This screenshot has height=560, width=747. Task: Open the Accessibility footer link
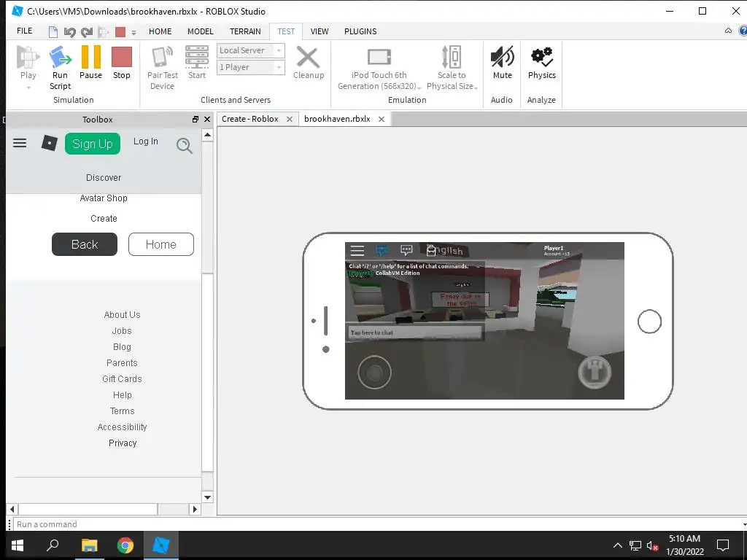coord(122,427)
